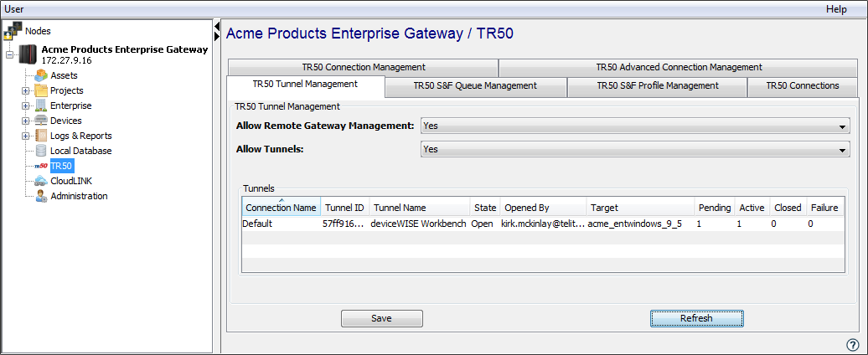This screenshot has width=868, height=355.
Task: Open the help question mark icon
Action: 853,343
